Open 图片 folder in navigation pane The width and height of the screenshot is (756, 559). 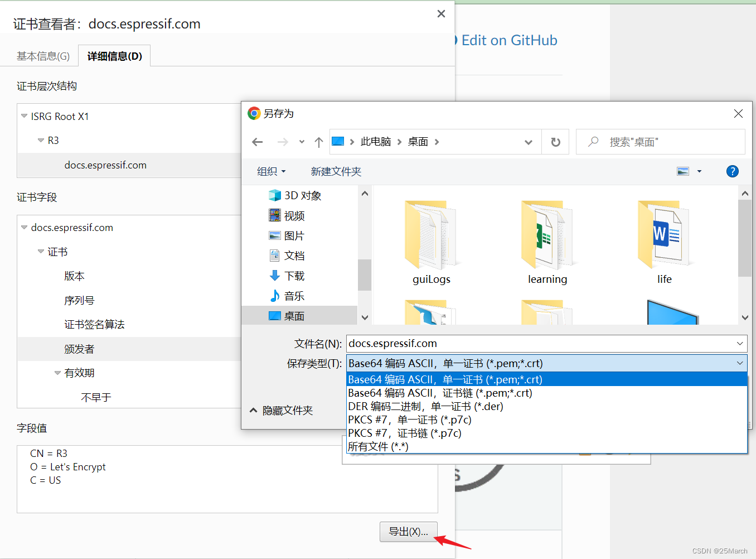click(287, 235)
